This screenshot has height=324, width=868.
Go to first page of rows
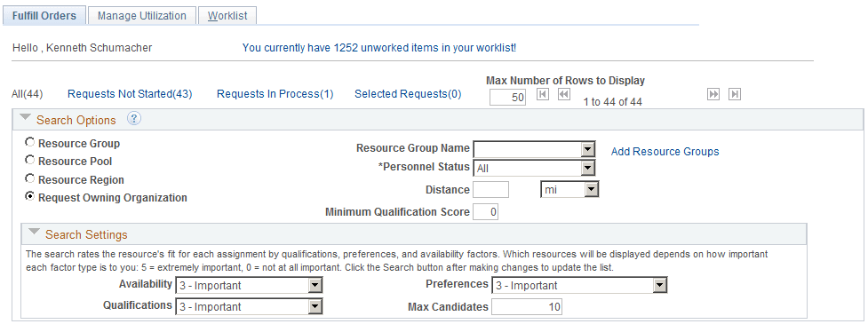coord(543,95)
